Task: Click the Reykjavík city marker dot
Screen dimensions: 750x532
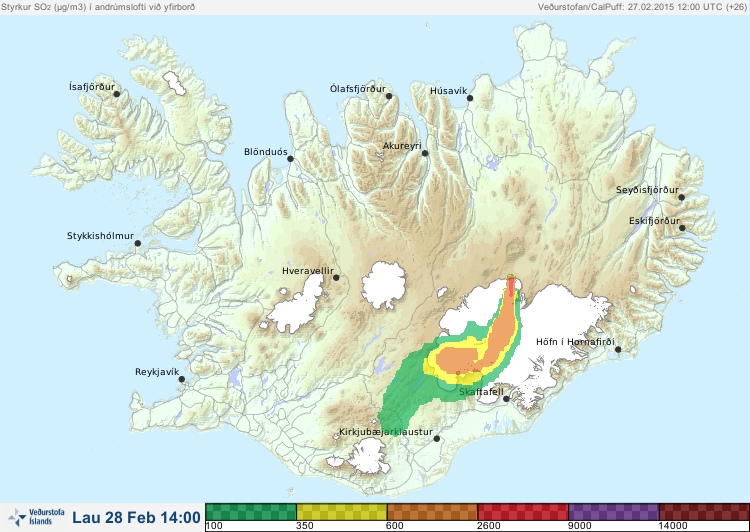Action: (182, 379)
